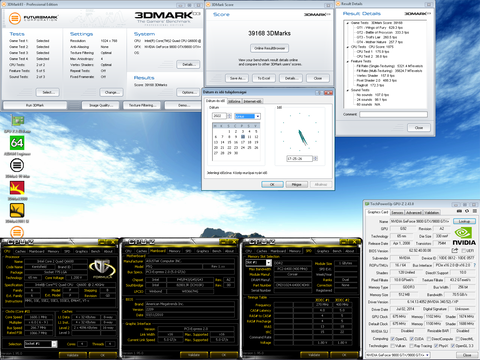Click To Excel in the 3DMark Score window
The image size is (480, 360).
point(264,78)
